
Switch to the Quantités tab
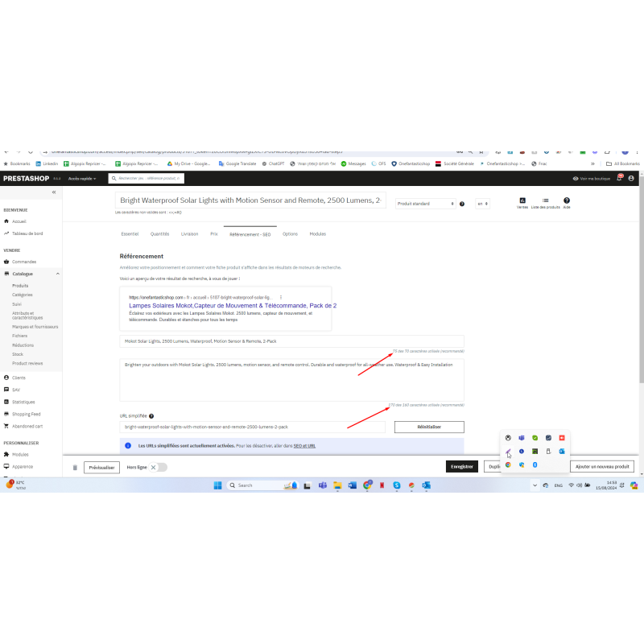click(160, 233)
